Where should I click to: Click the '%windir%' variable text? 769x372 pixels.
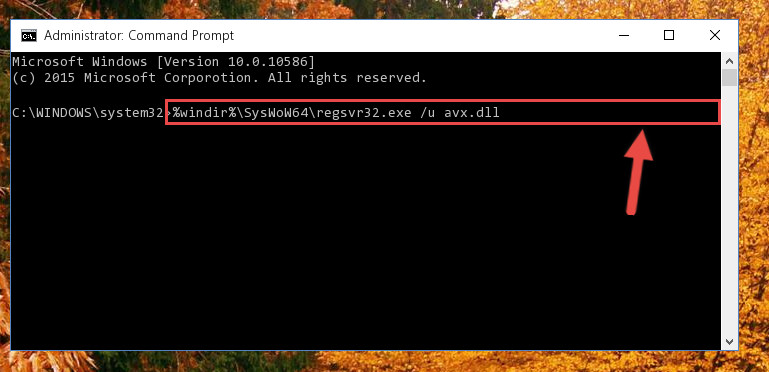point(204,113)
